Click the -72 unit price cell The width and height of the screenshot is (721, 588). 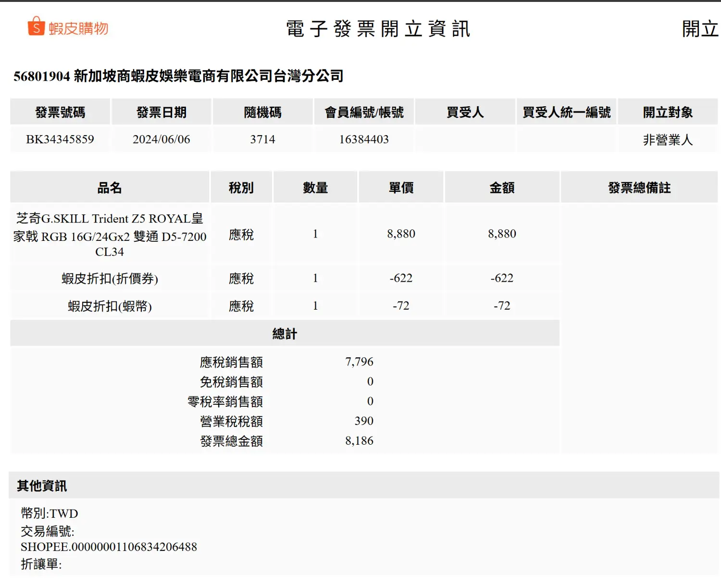pos(401,306)
